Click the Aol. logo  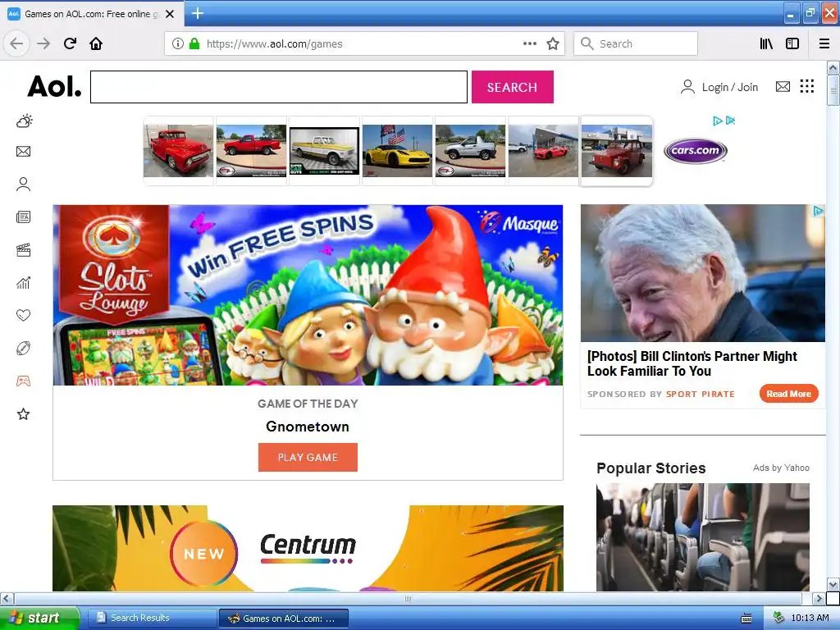pos(55,86)
